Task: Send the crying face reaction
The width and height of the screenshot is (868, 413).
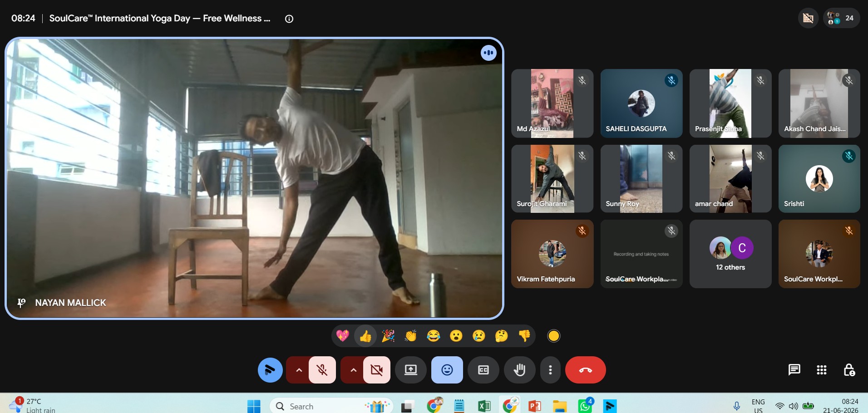Action: (x=479, y=336)
